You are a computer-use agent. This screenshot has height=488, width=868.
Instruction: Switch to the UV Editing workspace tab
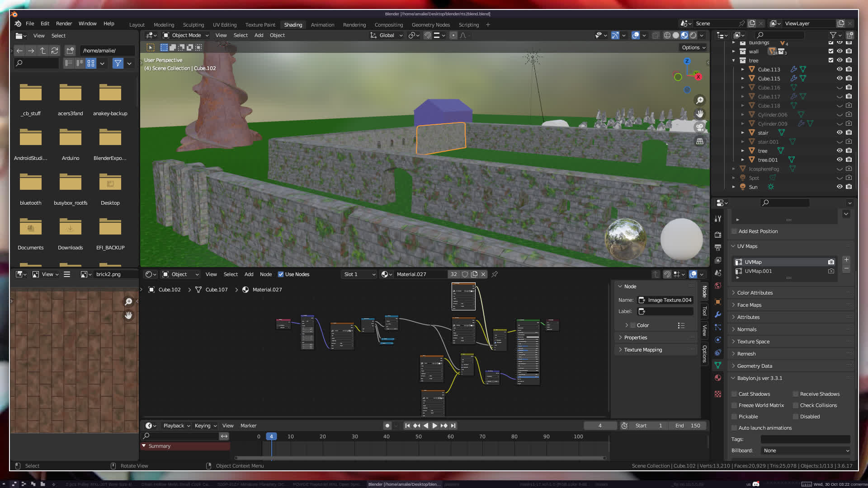coord(225,25)
